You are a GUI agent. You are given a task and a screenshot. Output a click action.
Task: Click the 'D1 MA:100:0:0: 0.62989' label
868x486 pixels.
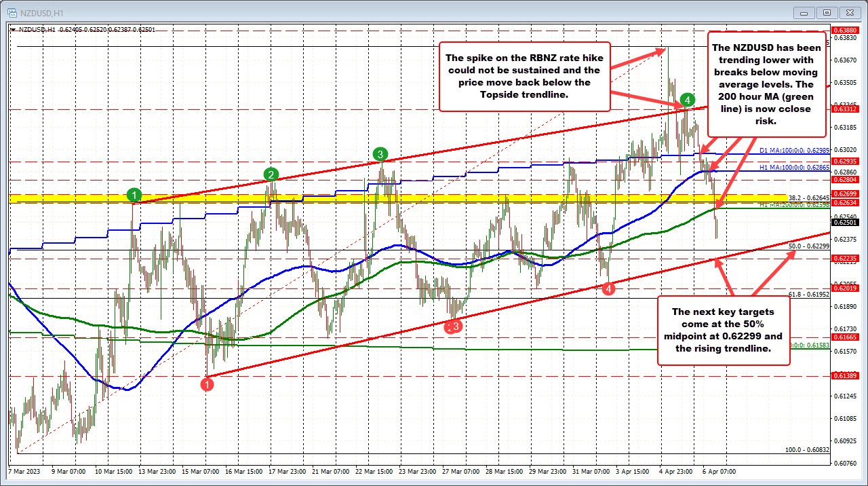pos(794,150)
